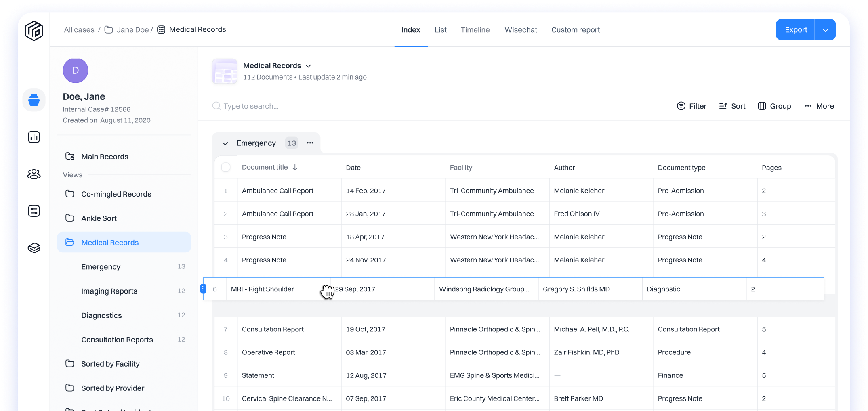Open the cases stack icon in sidebar
The image size is (868, 411).
(x=34, y=100)
